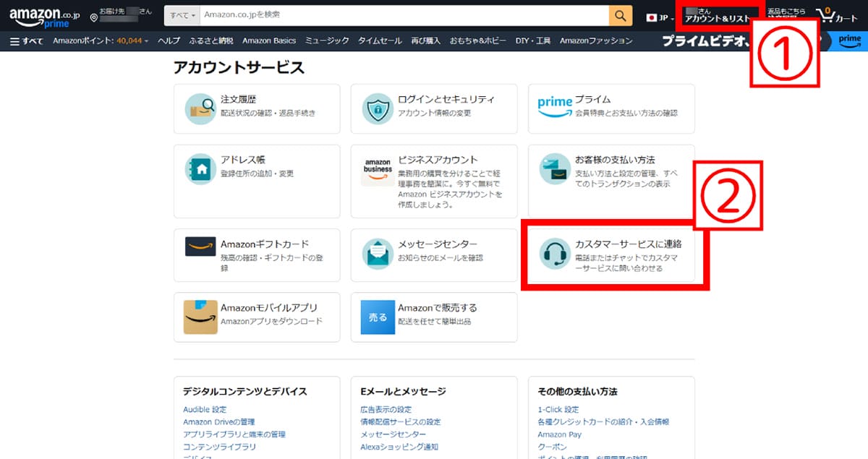Image resolution: width=868 pixels, height=459 pixels.
Task: Open 再び購入 nav item
Action: tap(425, 41)
